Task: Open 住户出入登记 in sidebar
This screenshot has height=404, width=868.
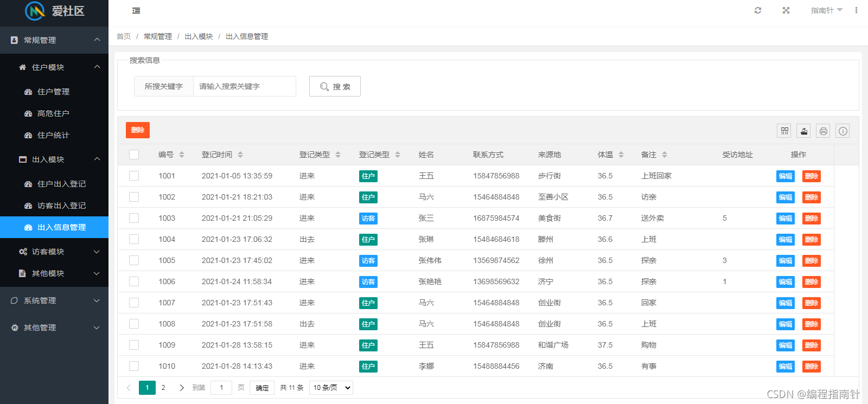Action: (x=54, y=184)
